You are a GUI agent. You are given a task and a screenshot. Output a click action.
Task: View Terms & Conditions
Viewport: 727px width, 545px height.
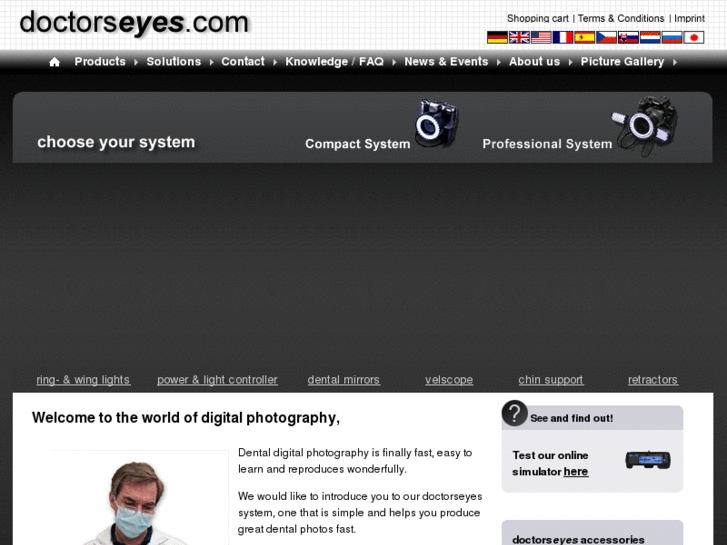(x=621, y=19)
